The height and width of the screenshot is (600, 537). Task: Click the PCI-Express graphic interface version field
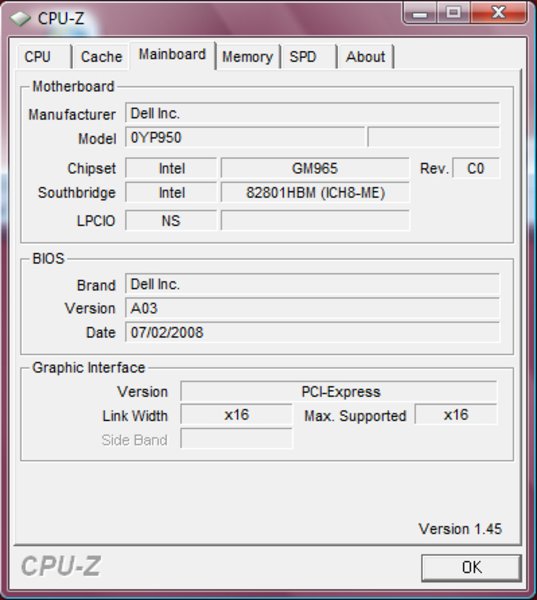pyautogui.click(x=339, y=391)
